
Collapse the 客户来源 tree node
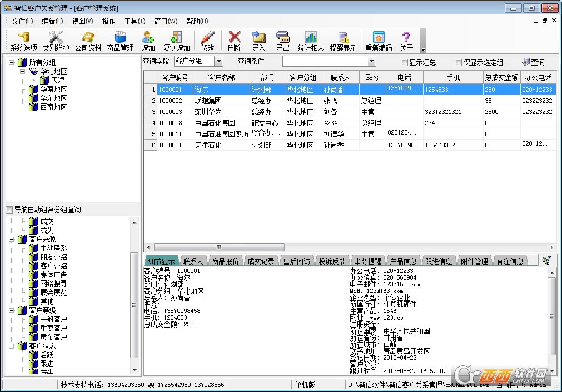pos(12,239)
